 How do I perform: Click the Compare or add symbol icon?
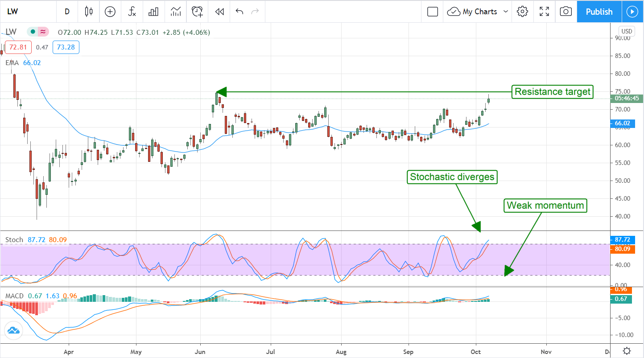click(110, 12)
